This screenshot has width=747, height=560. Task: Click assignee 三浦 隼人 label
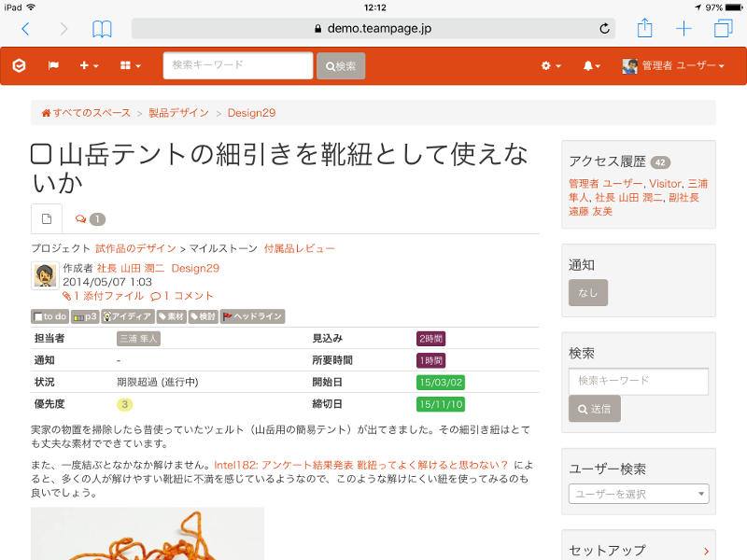point(138,339)
